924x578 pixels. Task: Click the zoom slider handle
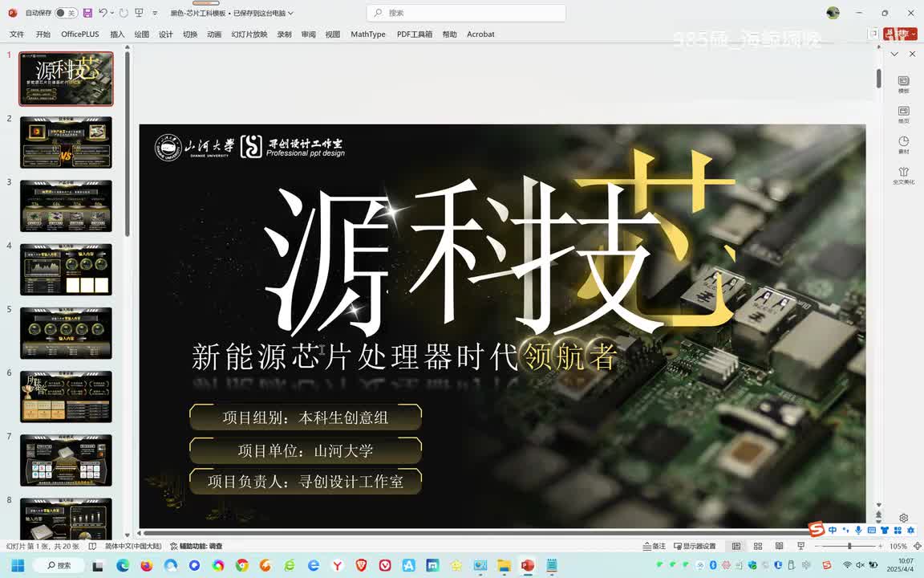click(849, 546)
